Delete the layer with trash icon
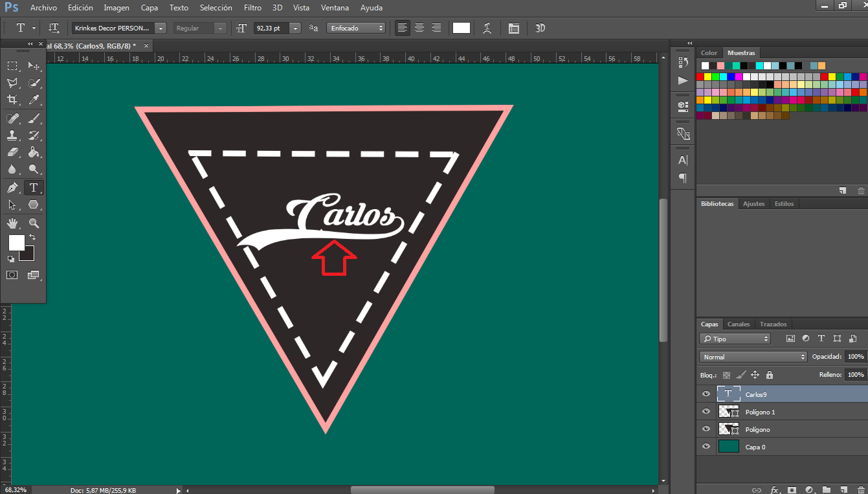This screenshot has height=494, width=868. point(861,489)
